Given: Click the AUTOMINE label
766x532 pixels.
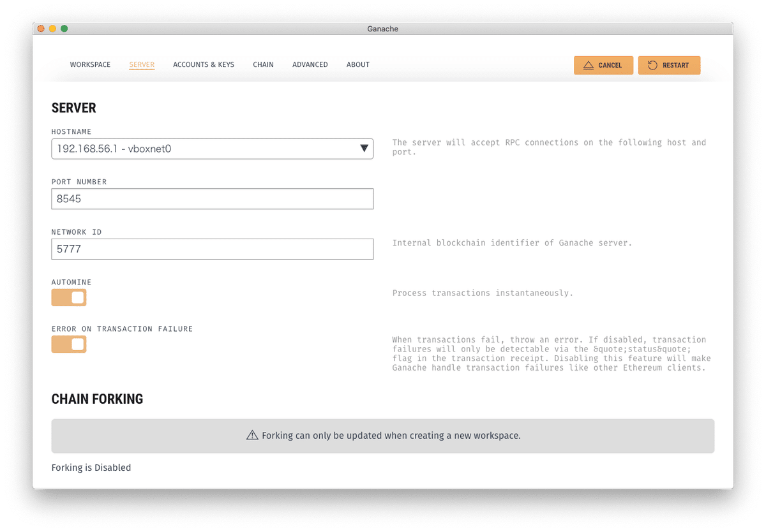Looking at the screenshot, I should coord(71,282).
